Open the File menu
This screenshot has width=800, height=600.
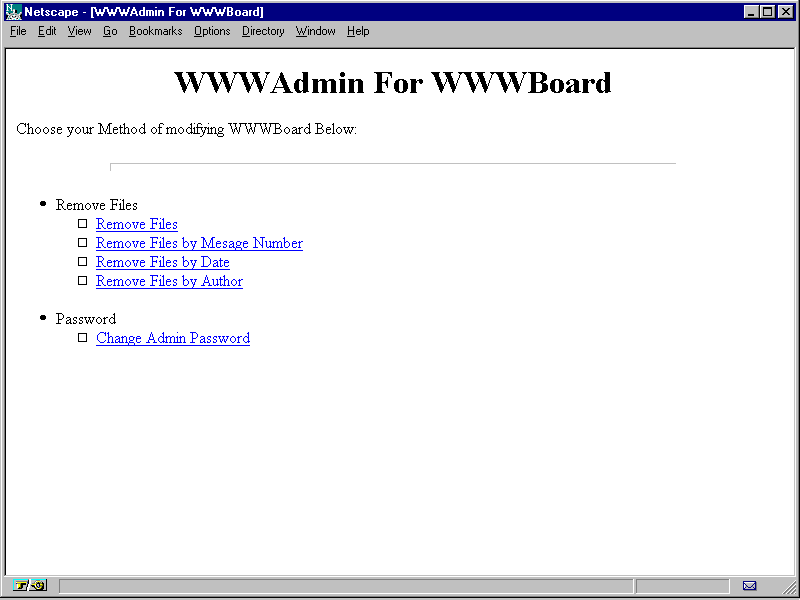click(18, 31)
